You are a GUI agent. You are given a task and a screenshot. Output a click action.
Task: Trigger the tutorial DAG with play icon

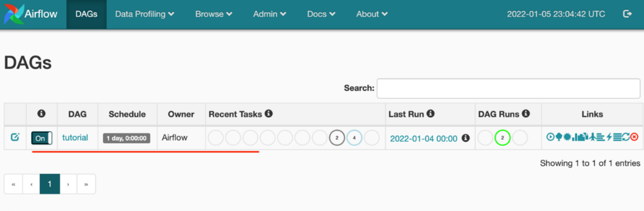point(550,137)
